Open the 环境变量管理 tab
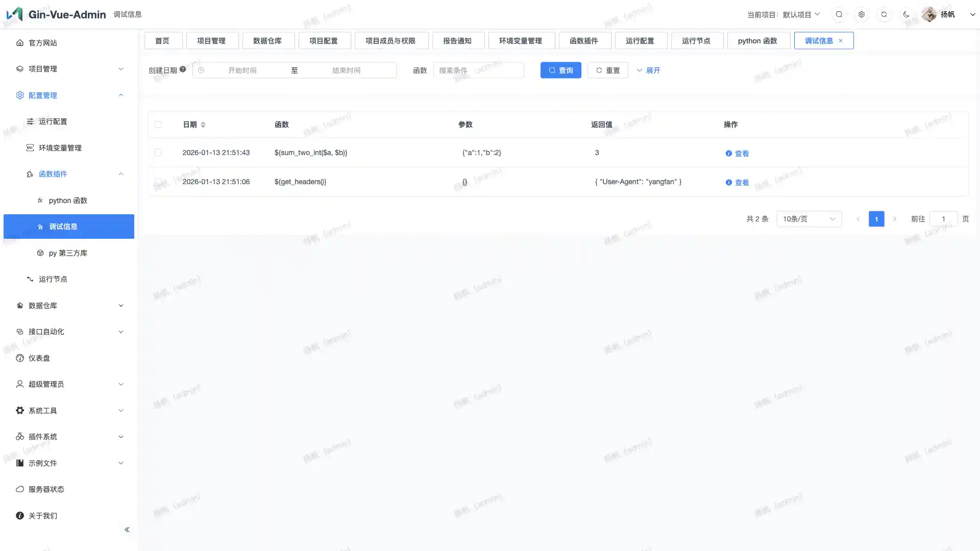 (520, 41)
